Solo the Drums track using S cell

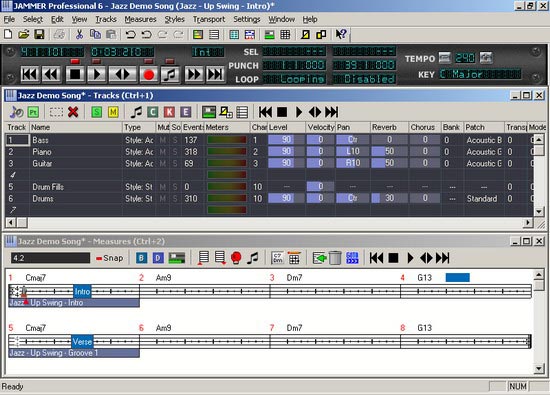(x=175, y=199)
